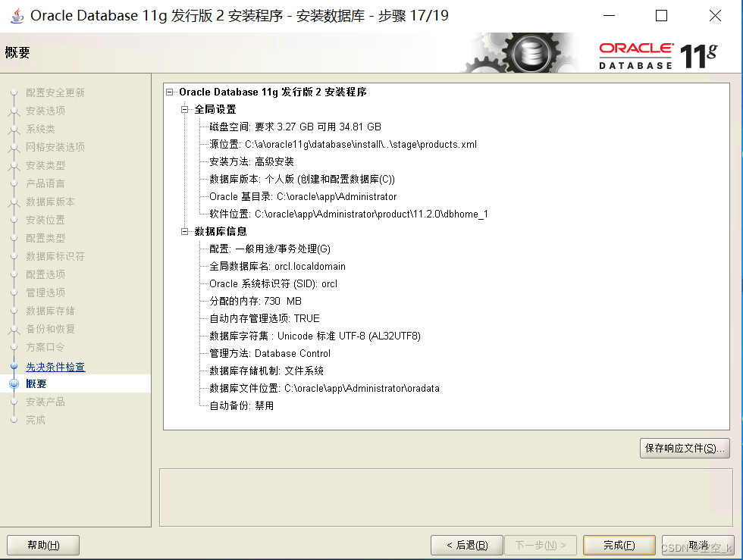Image resolution: width=743 pixels, height=560 pixels.
Task: Select the 全局数据库名 orcl.localdomain entry
Action: (279, 266)
